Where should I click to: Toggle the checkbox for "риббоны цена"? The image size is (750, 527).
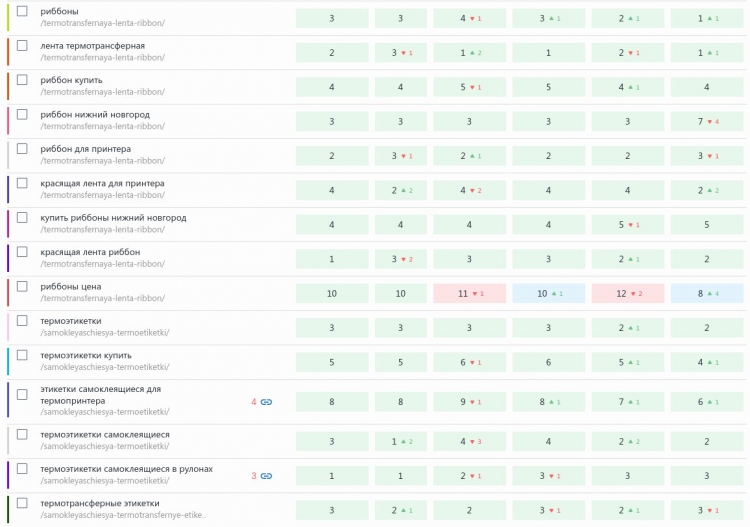pos(22,286)
